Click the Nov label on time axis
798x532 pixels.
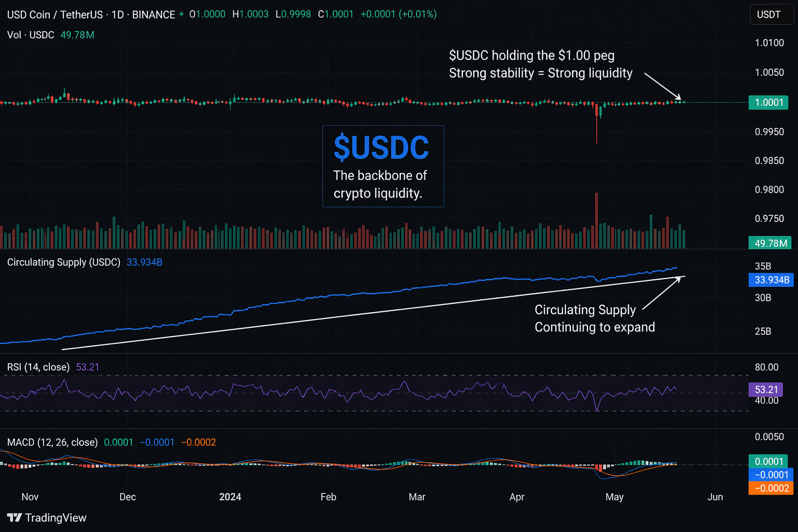[30, 497]
